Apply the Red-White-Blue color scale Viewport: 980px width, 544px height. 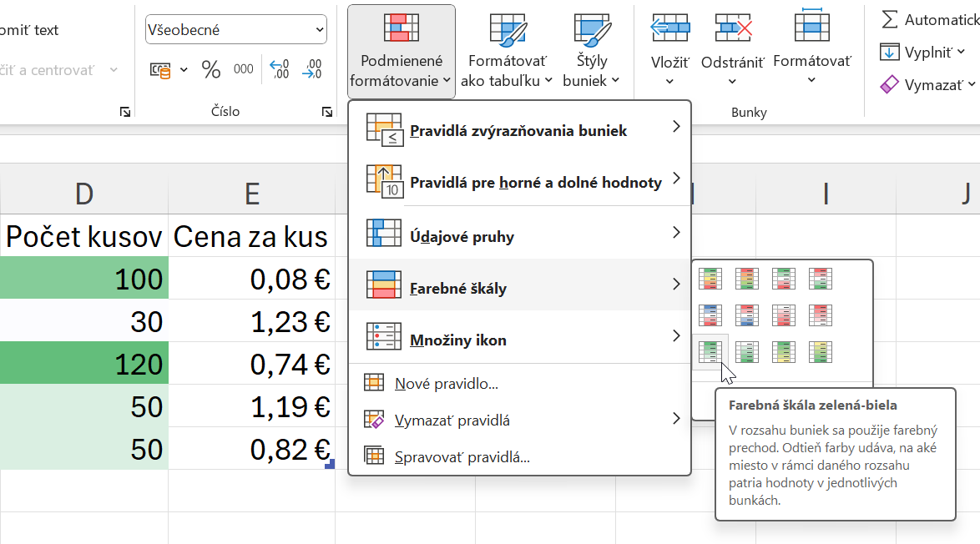tap(747, 315)
